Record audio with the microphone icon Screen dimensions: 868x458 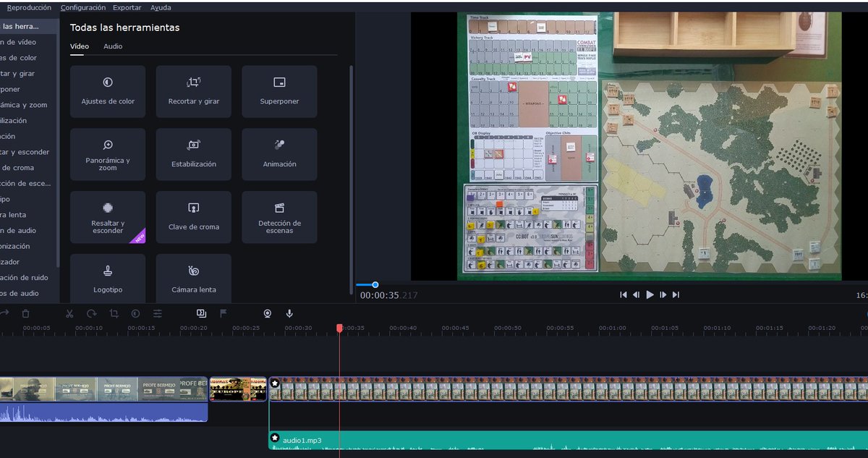[289, 313]
